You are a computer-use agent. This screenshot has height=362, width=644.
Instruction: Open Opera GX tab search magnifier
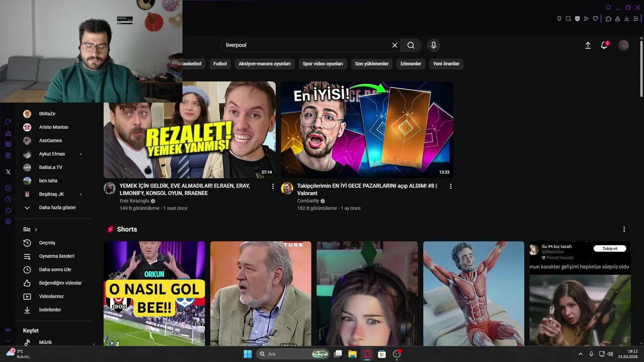pyautogui.click(x=608, y=8)
